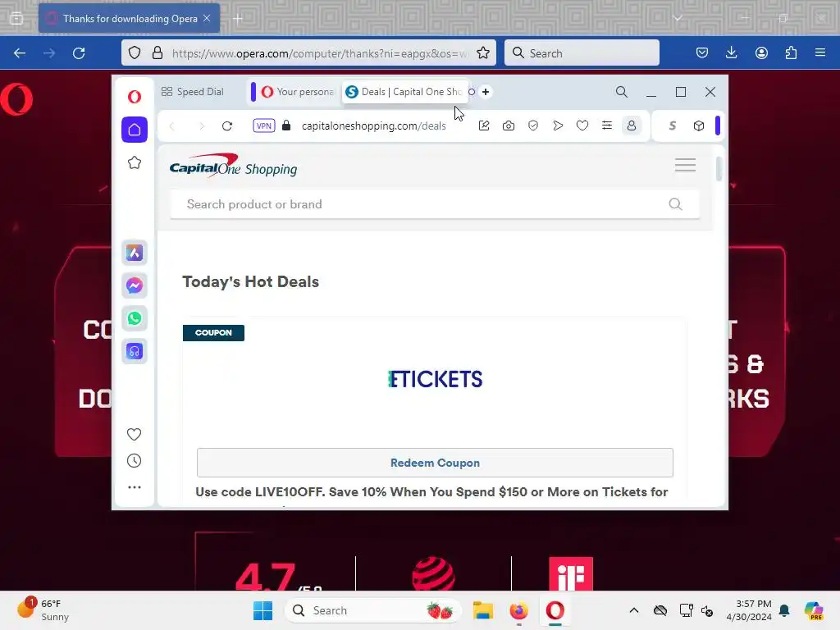Open File Explorer from the taskbar

482,610
